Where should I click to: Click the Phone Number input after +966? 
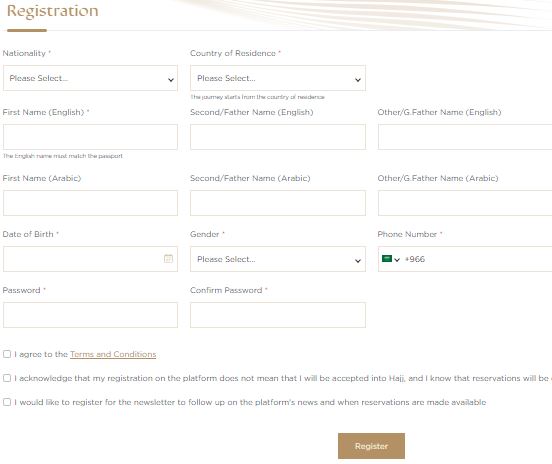(489, 259)
